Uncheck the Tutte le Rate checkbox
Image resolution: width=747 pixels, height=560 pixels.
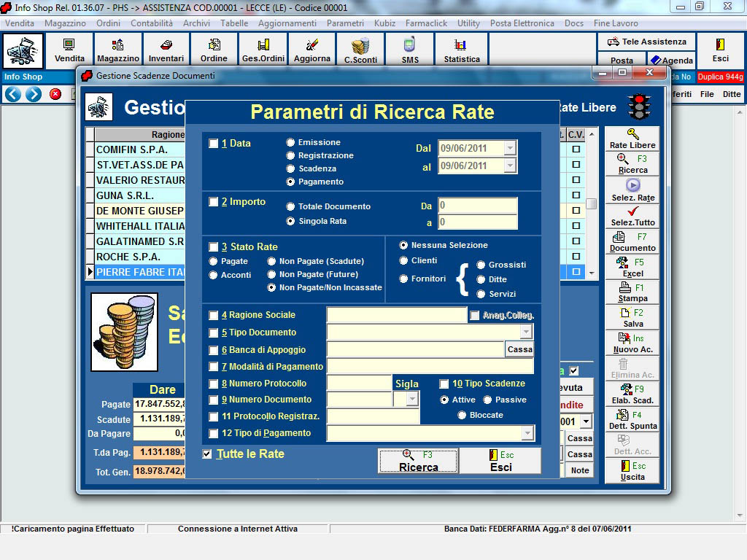tap(208, 454)
